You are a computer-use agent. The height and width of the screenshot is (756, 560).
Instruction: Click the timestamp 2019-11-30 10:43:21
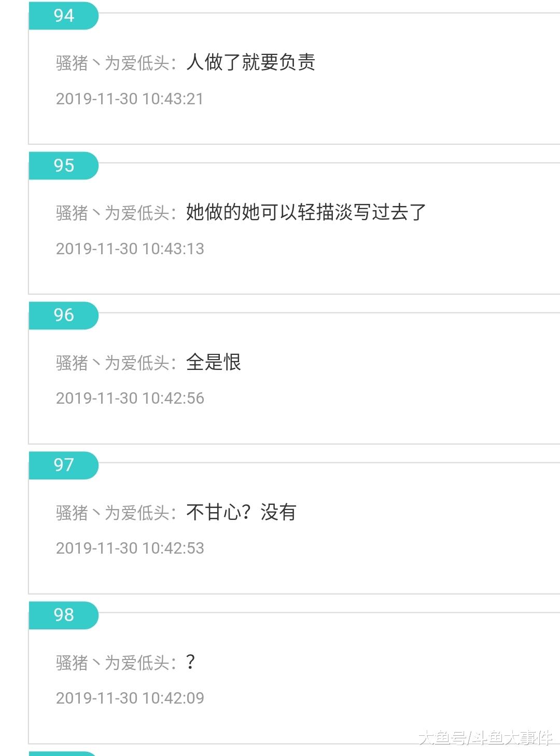click(130, 99)
